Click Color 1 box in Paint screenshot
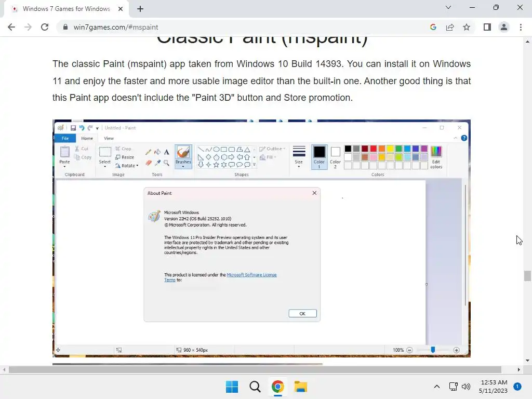The width and height of the screenshot is (532, 399). pyautogui.click(x=319, y=157)
